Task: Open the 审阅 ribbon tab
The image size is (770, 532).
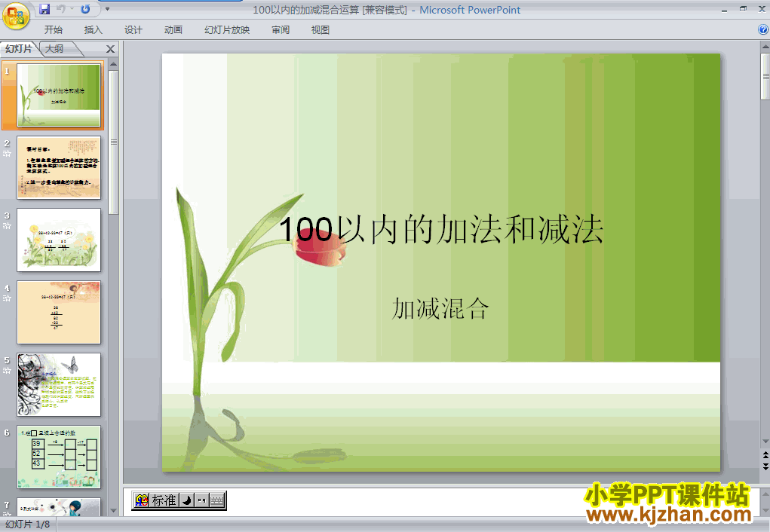Action: click(281, 30)
